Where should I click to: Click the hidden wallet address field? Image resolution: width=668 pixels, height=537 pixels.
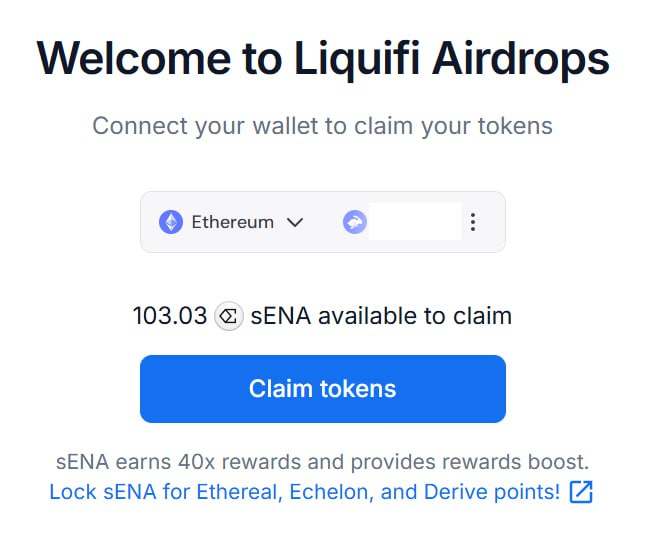click(415, 221)
